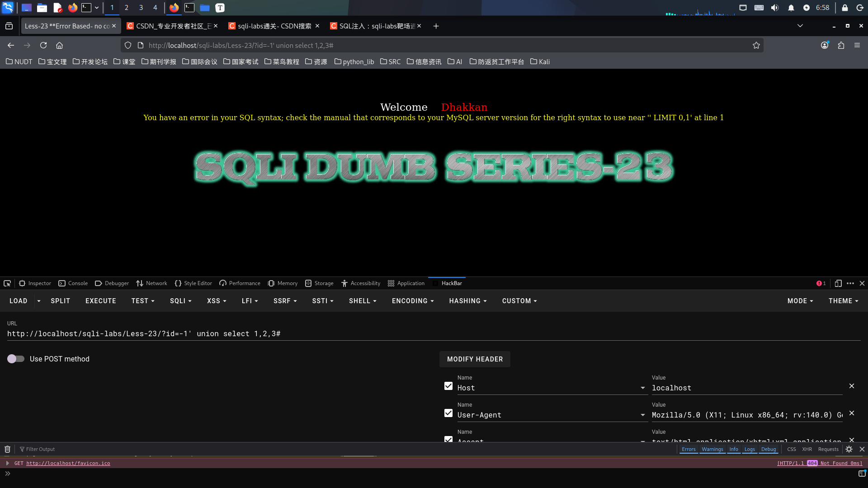Open the system volume icon
This screenshot has height=488, width=868.
point(775,8)
